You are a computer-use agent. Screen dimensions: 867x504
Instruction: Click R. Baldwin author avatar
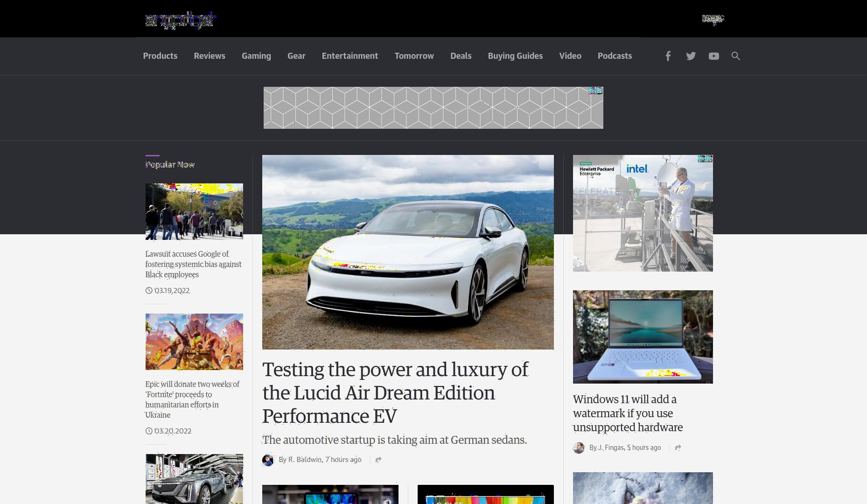coord(268,460)
